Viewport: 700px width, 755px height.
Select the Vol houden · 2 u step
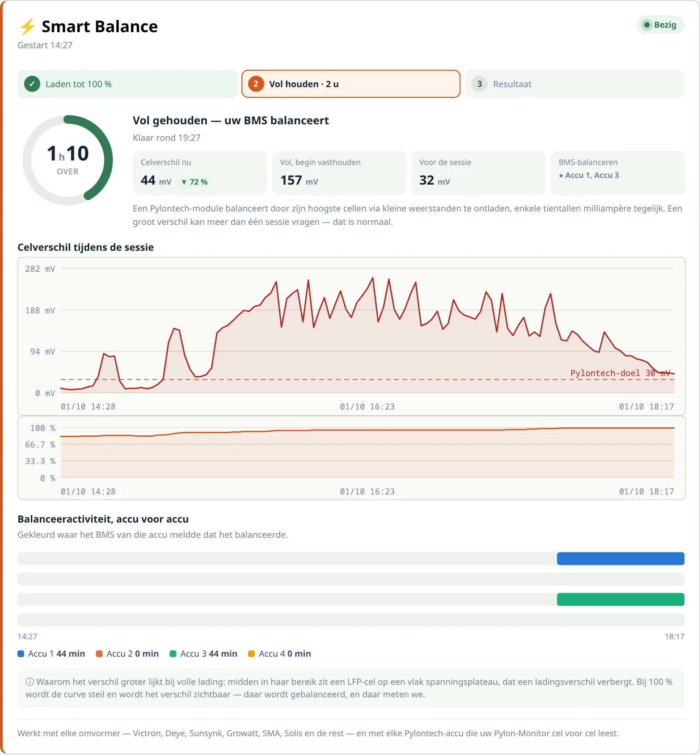click(x=351, y=84)
